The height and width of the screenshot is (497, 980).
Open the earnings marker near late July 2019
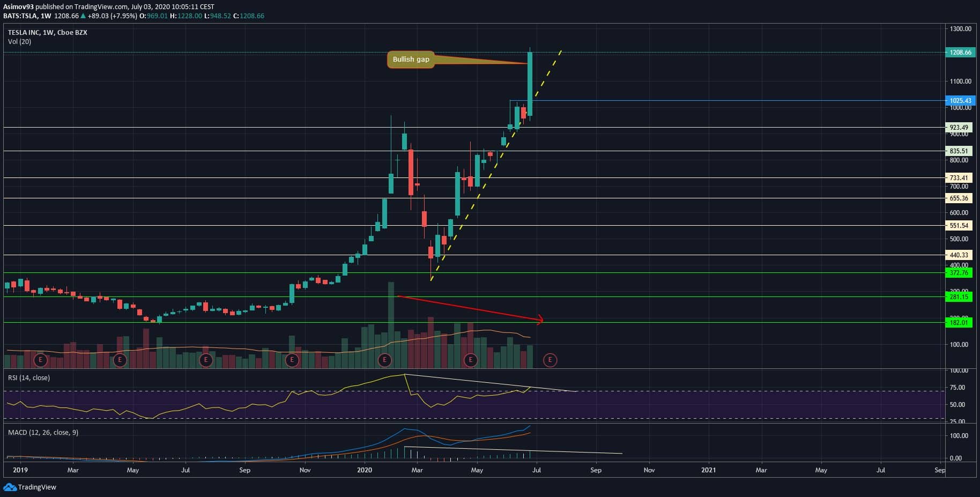(206, 360)
